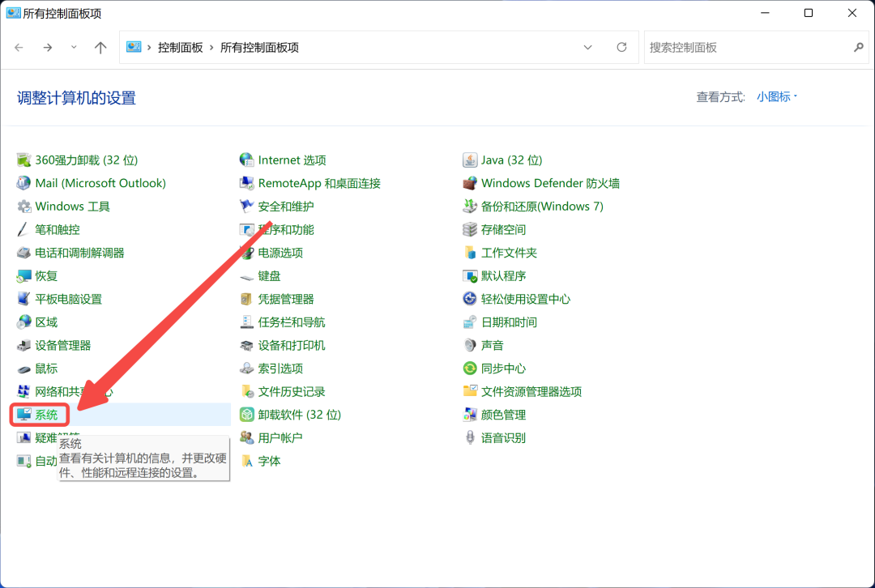Click the 任务栏和导航 icon

coord(246,322)
